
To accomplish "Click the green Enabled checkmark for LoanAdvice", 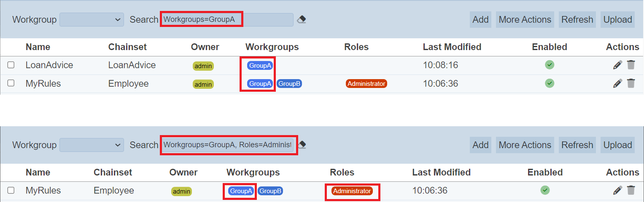I will click(550, 65).
